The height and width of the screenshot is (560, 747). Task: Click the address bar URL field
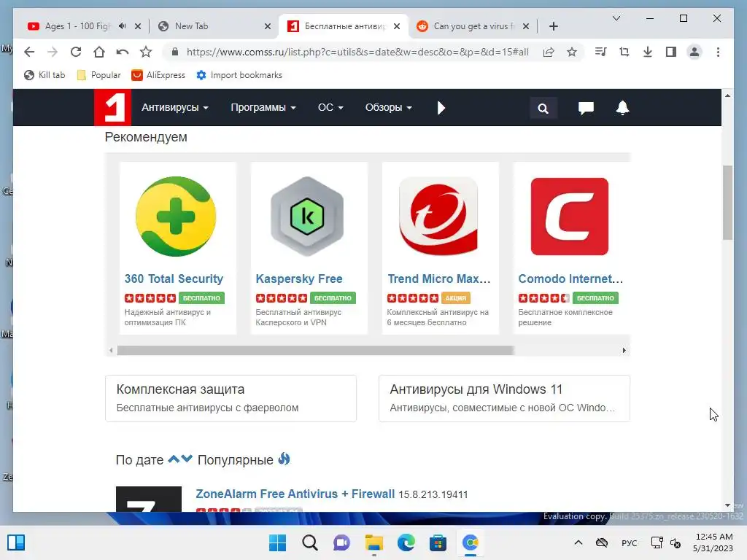click(x=357, y=52)
